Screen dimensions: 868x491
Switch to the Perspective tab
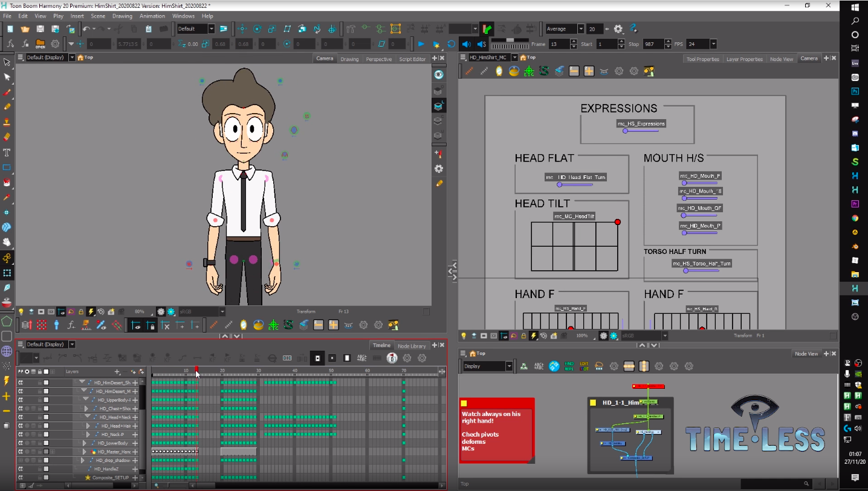(378, 59)
